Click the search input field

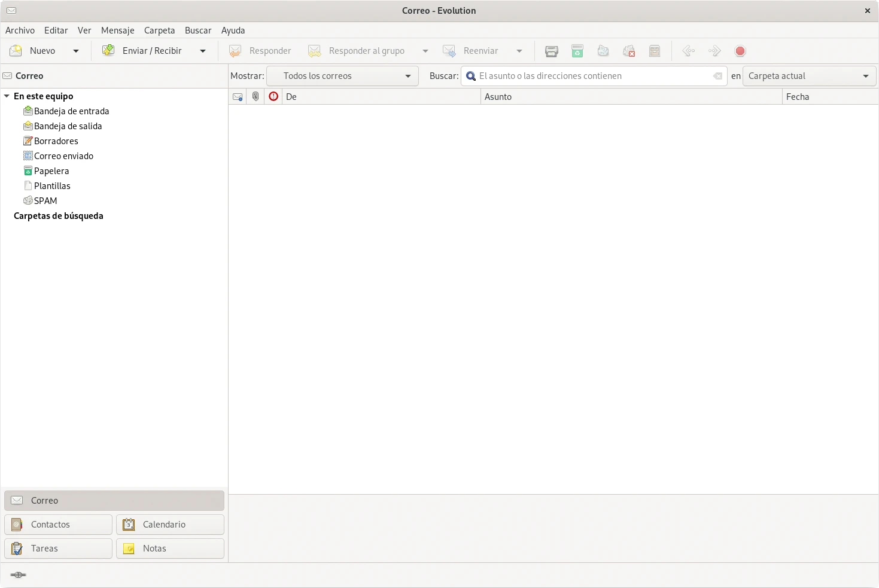(592, 76)
